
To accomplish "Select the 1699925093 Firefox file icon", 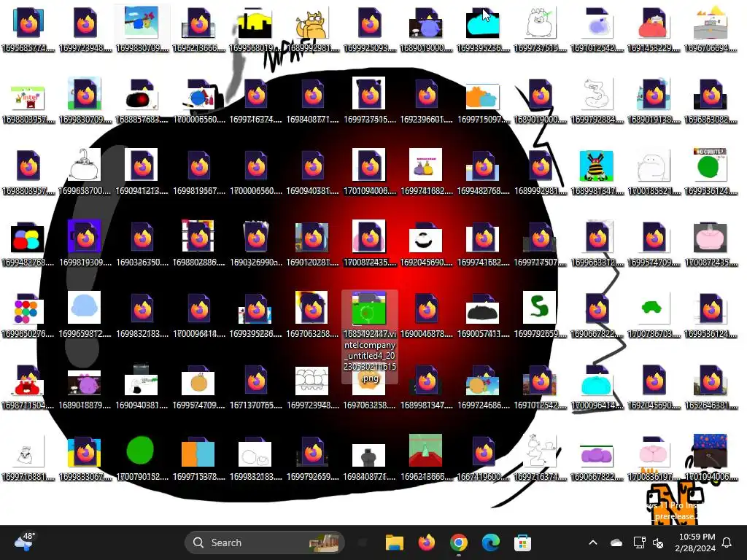I will [369, 29].
